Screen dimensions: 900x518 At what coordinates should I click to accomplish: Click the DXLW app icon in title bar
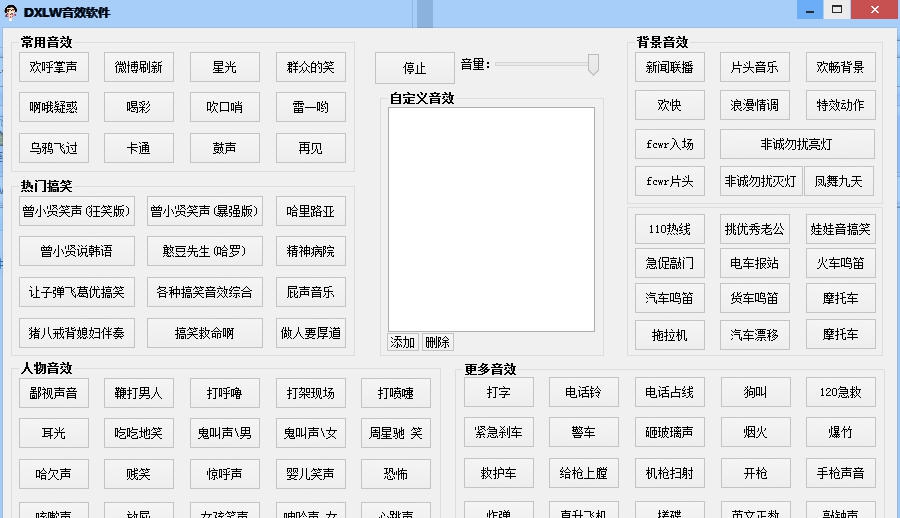(10, 12)
